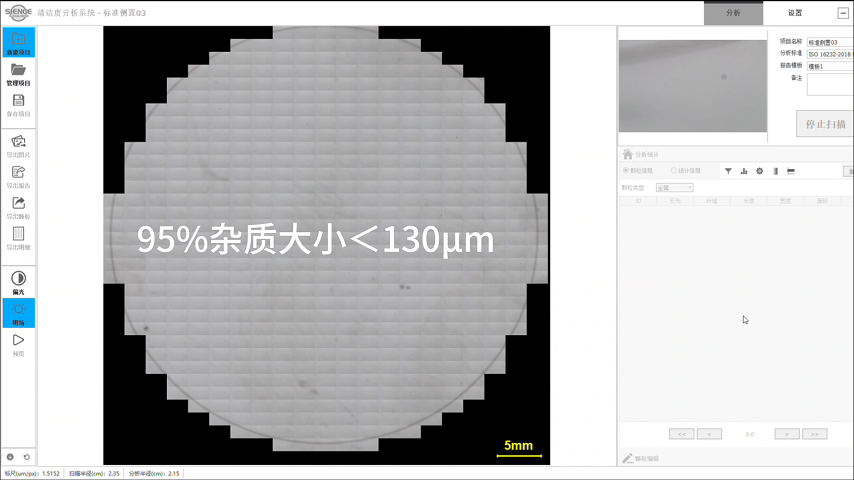Expand the 颗粒类型 dropdown
Image resolution: width=854 pixels, height=480 pixels.
(x=674, y=188)
